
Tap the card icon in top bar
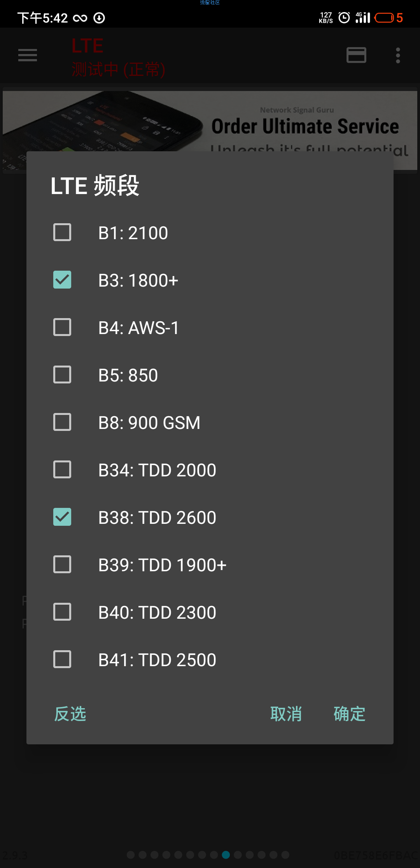356,55
